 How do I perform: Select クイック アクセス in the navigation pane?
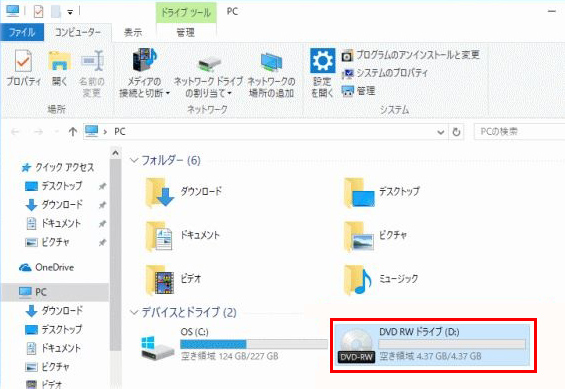(x=58, y=167)
